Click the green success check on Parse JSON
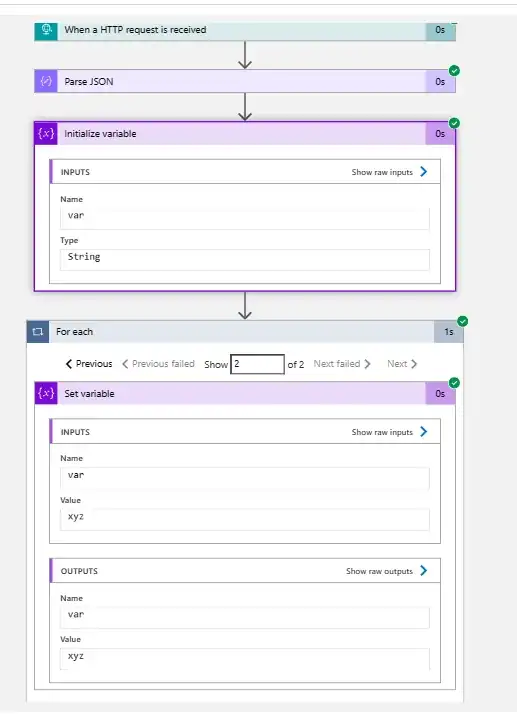The height and width of the screenshot is (727, 517). (x=454, y=70)
